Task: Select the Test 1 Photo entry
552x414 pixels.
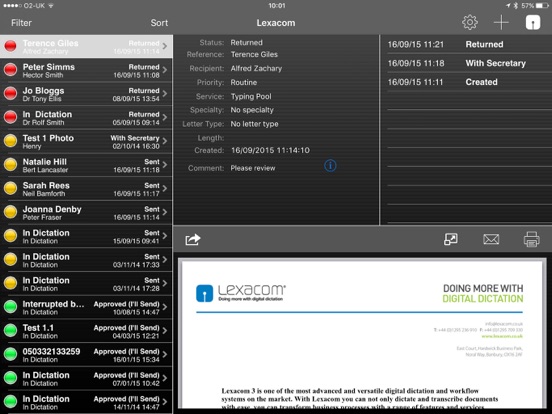Action: pos(86,141)
